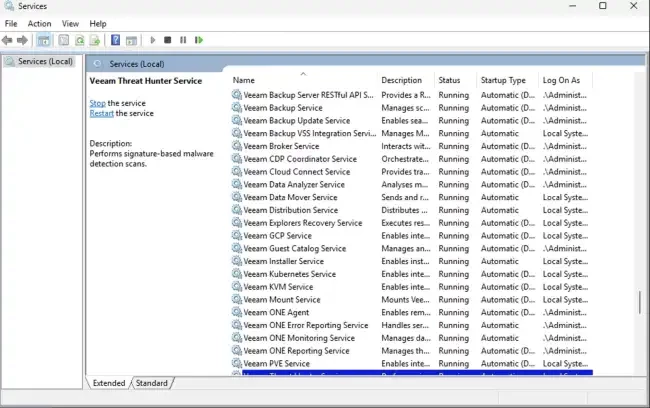650x408 pixels.
Task: Click the Export List toolbar icon
Action: pos(95,40)
